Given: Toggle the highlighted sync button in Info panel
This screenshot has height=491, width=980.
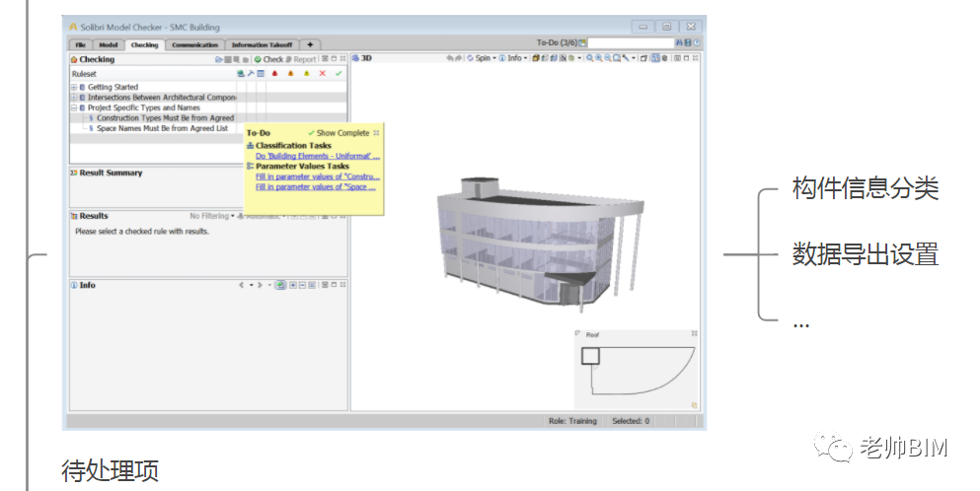Looking at the screenshot, I should pos(280,285).
